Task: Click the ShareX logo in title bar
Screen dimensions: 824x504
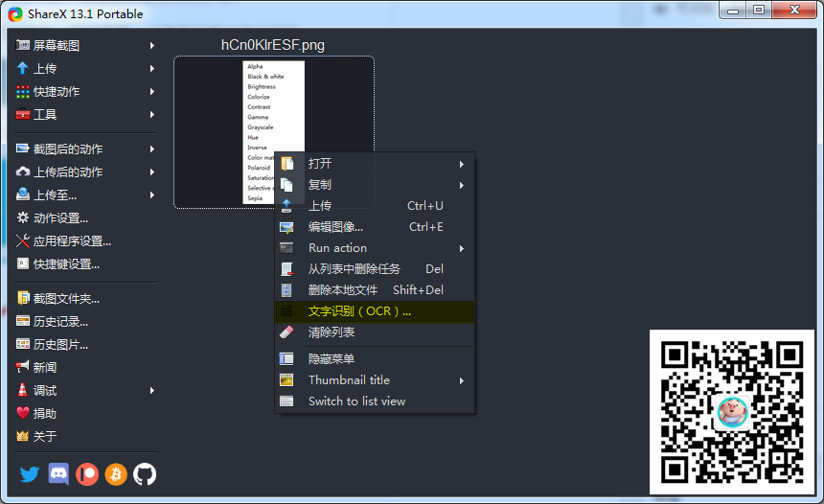Action: tap(15, 14)
